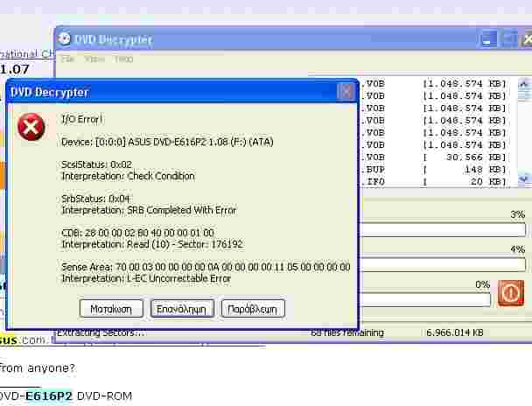The image size is (532, 406).
Task: Click the 4% progress bar
Action: click(x=444, y=264)
